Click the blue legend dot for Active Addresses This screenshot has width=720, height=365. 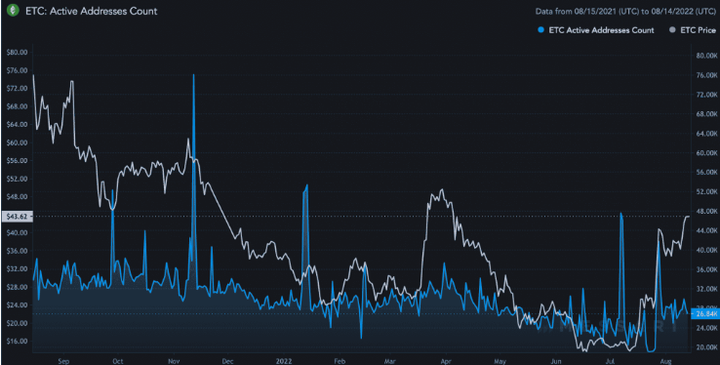[x=541, y=30]
